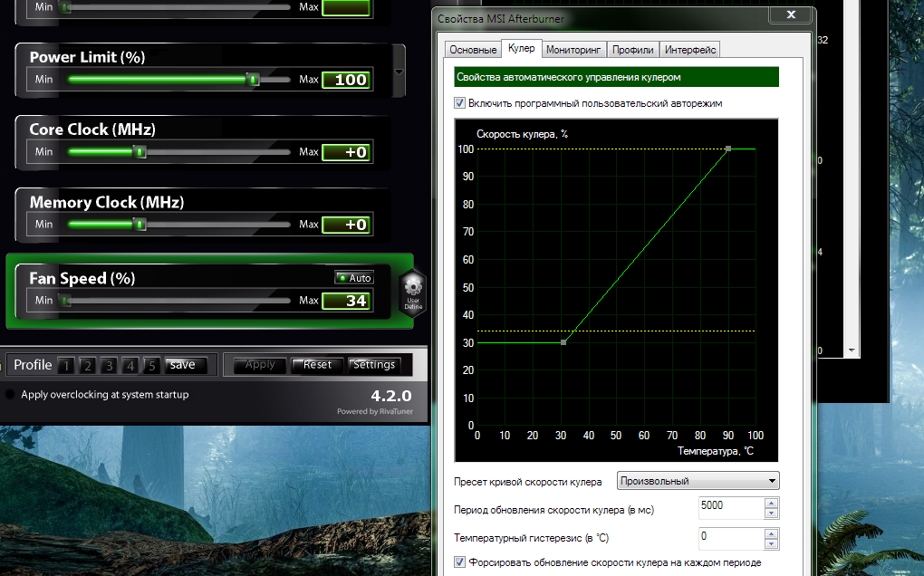Screen dimensions: 924x576
Task: Click the Core Clock value field +0
Action: (x=347, y=152)
